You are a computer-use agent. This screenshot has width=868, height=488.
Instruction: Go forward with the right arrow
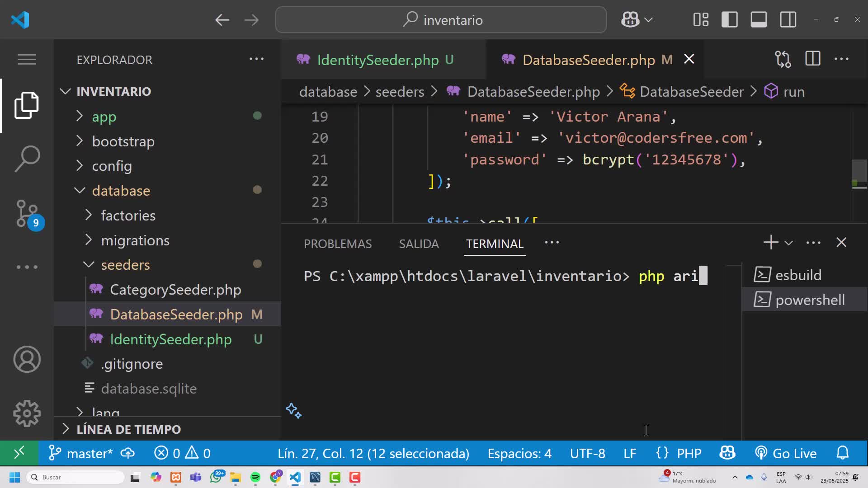pyautogui.click(x=251, y=20)
